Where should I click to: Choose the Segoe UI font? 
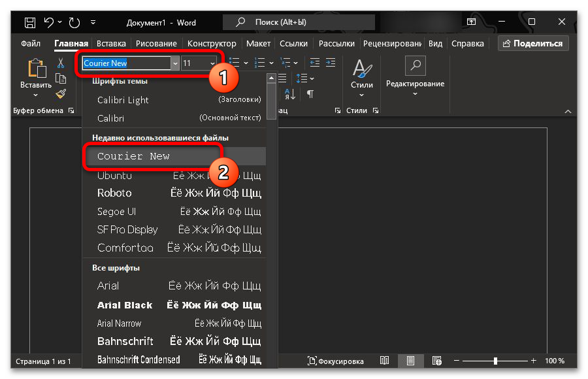(174, 211)
